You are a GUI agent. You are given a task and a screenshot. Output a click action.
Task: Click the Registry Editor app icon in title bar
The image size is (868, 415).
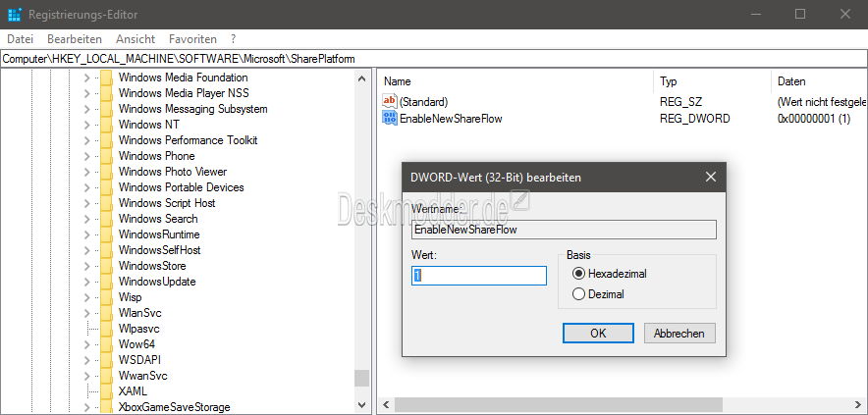point(15,15)
